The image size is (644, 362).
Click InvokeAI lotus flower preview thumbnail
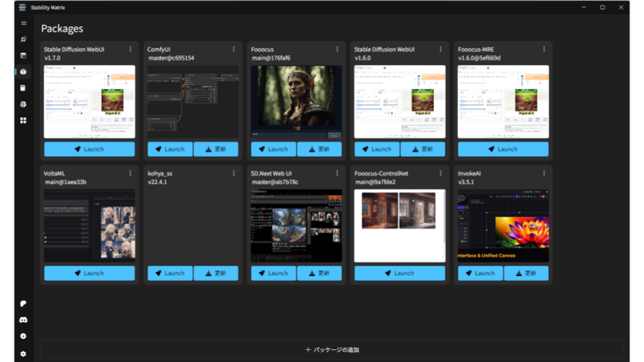pyautogui.click(x=504, y=226)
